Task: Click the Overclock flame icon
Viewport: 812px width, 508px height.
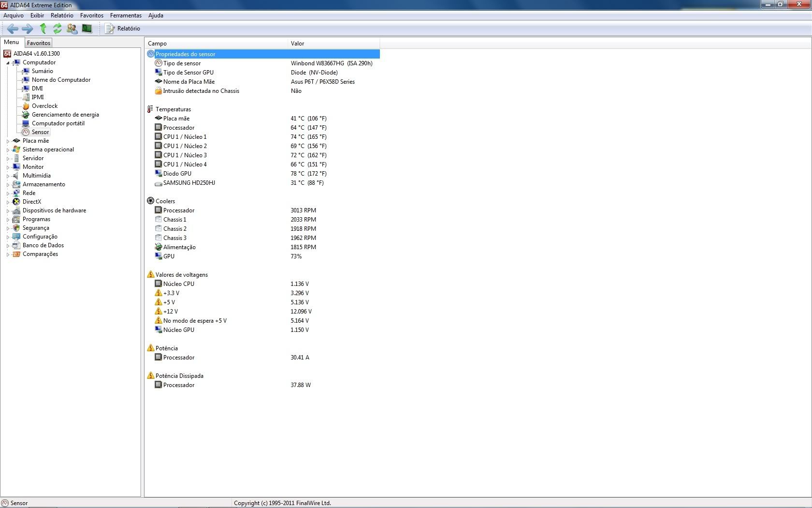Action: click(26, 106)
